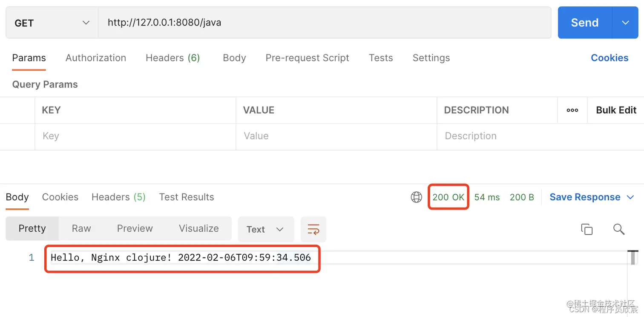Screen dimensions: 644x317
Task: Open the Settings tab
Action: tap(431, 58)
